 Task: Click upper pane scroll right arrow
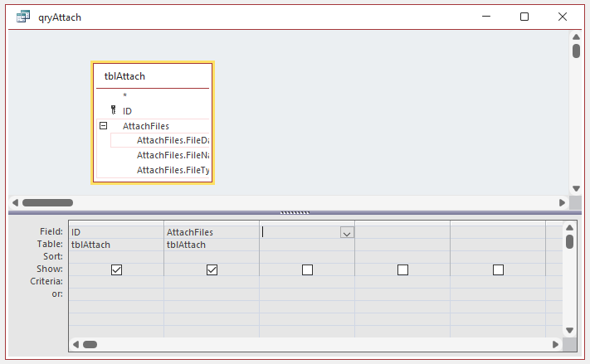coord(562,202)
